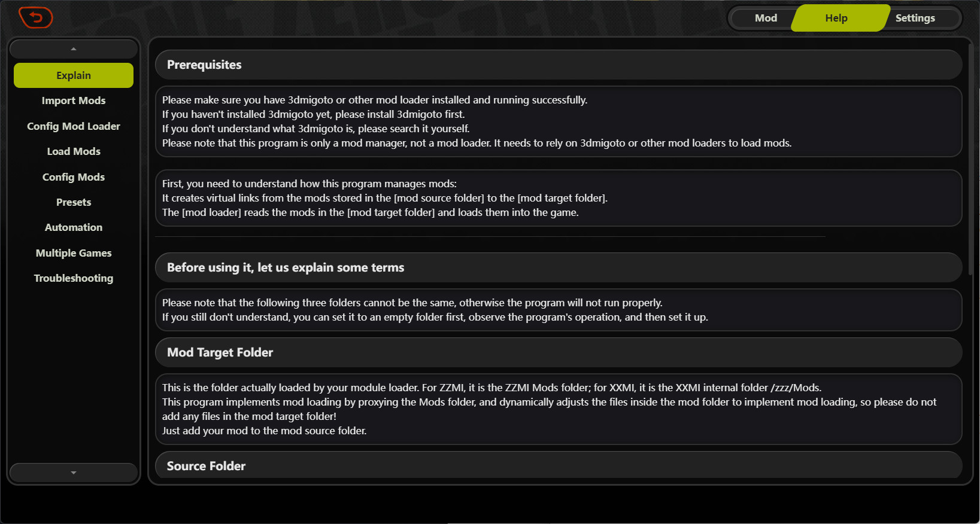Select Explain in the sidebar
This screenshot has height=524, width=980.
73,75
